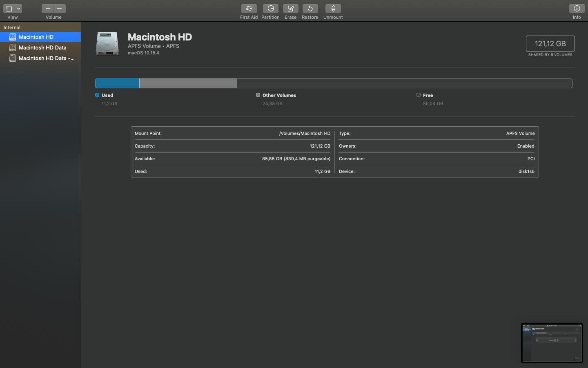Run First Aid on the volume
588x368 pixels.
point(249,9)
